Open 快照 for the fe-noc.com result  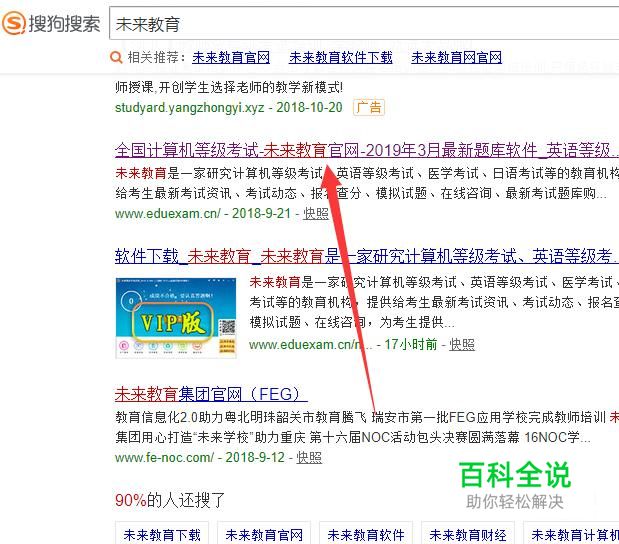tap(309, 458)
